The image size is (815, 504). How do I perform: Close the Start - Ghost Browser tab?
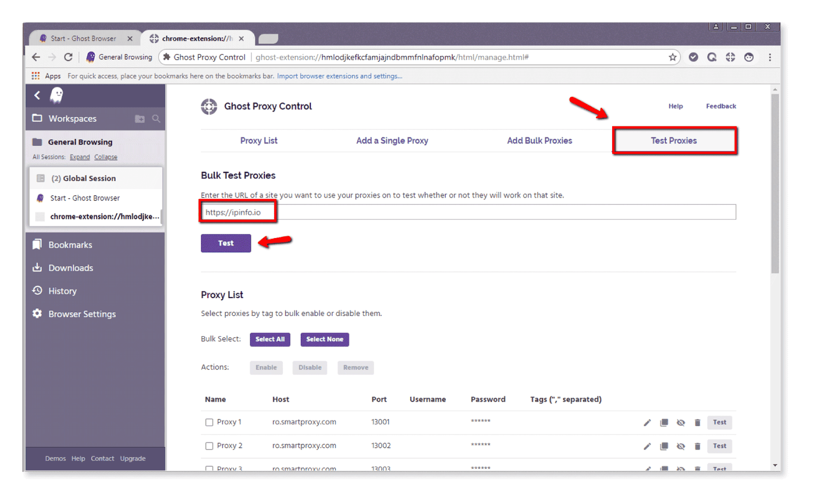[x=130, y=38]
